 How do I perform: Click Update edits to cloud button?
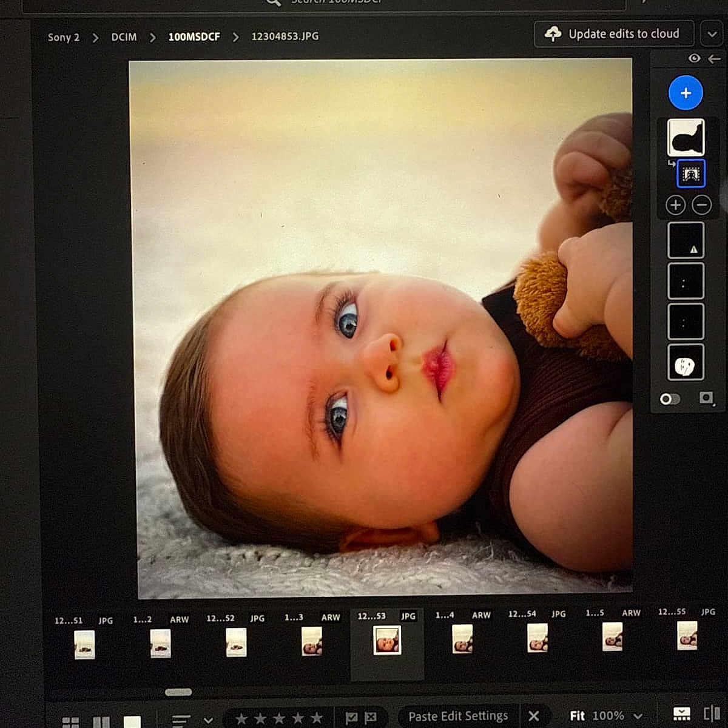(x=614, y=34)
